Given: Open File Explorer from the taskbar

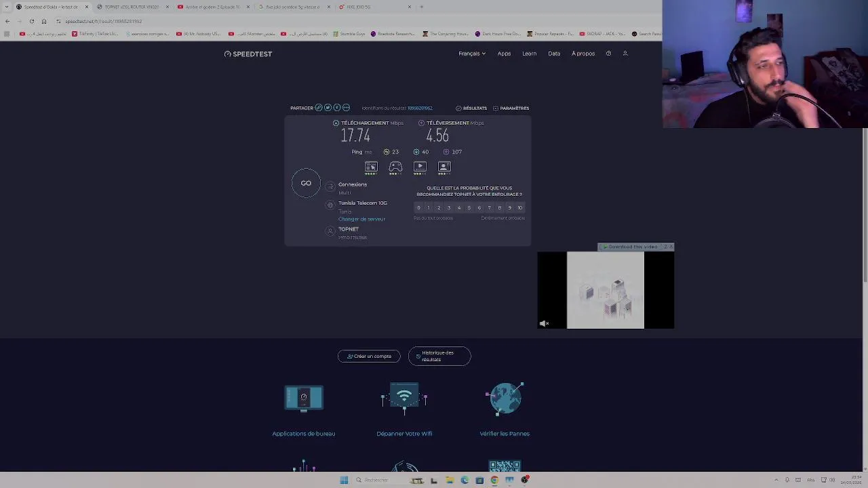Looking at the screenshot, I should pos(450,481).
